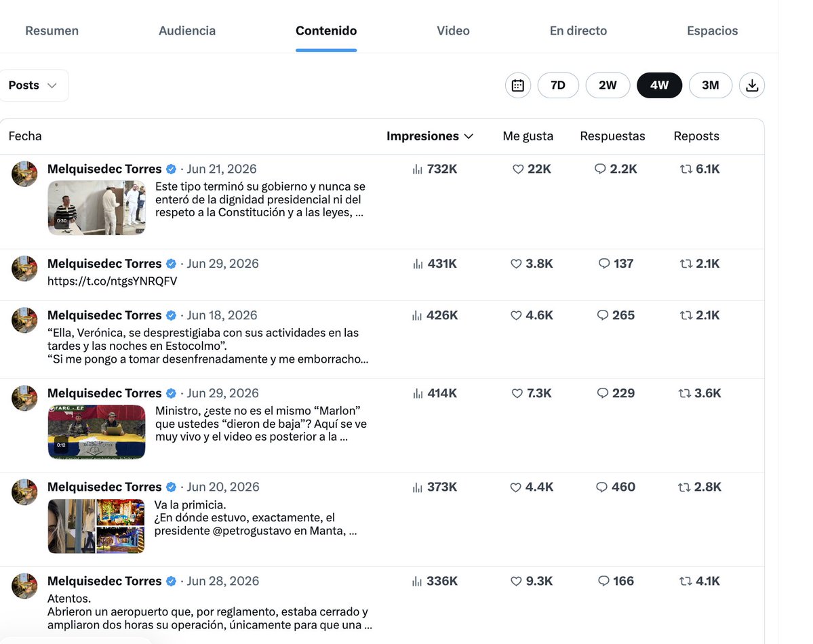Click the reply bubble icon beside 265

tap(603, 316)
